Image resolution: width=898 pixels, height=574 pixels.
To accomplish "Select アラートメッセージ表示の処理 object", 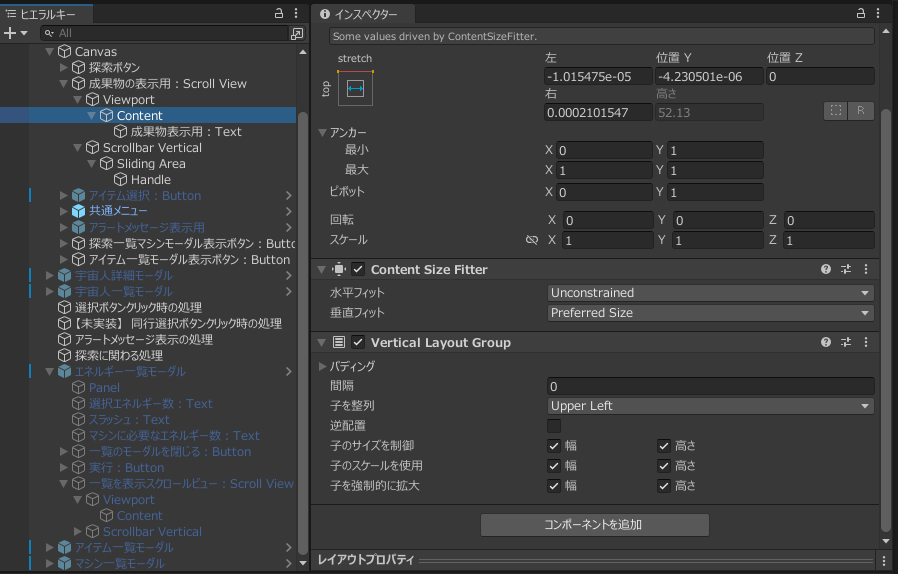I will 144,340.
